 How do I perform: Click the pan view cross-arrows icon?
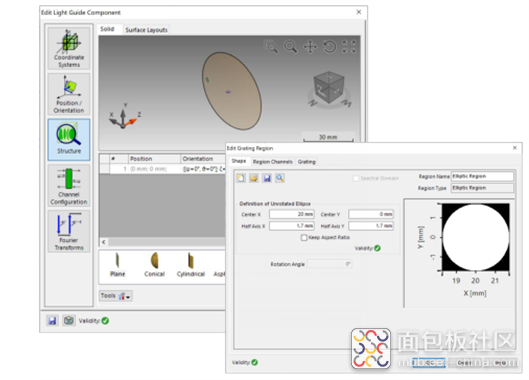click(x=310, y=47)
